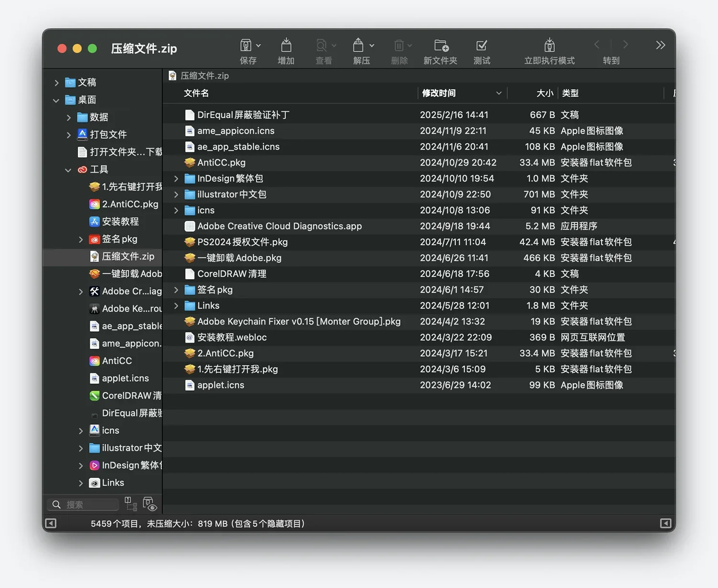Image resolution: width=718 pixels, height=588 pixels.
Task: Expand the Links node in sidebar
Action: tap(80, 483)
